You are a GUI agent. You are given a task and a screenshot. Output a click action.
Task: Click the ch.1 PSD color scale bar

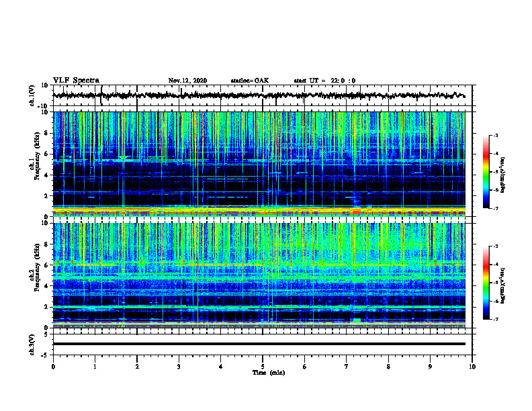pos(486,172)
